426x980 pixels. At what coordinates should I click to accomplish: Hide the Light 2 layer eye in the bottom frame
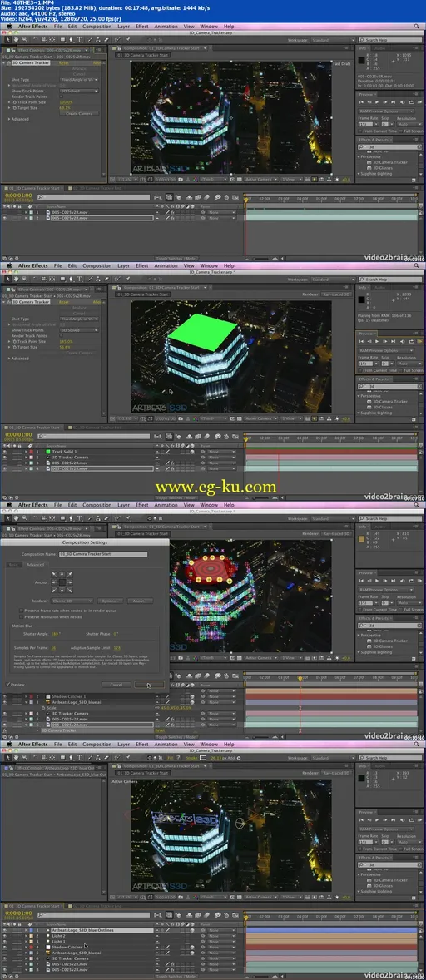coord(5,936)
